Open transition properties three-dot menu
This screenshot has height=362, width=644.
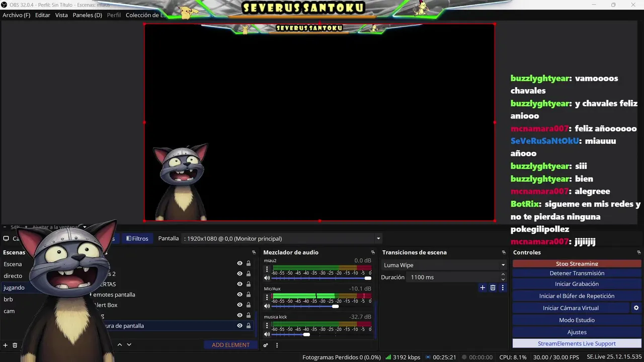502,288
